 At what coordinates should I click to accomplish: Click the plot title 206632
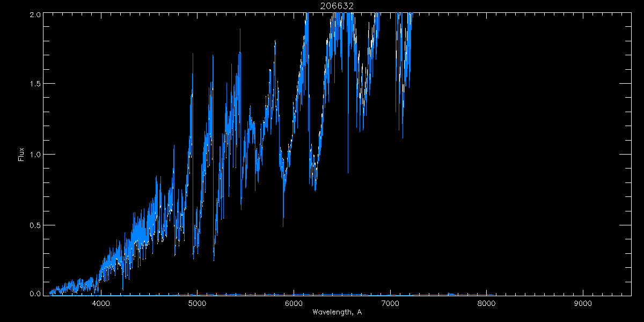coord(337,6)
